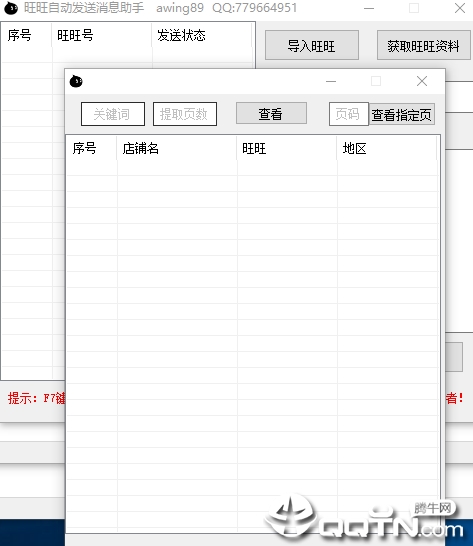Viewport: 473px width, 546px height.
Task: Click the penguin icon in the dialog title bar
Action: click(x=76, y=81)
